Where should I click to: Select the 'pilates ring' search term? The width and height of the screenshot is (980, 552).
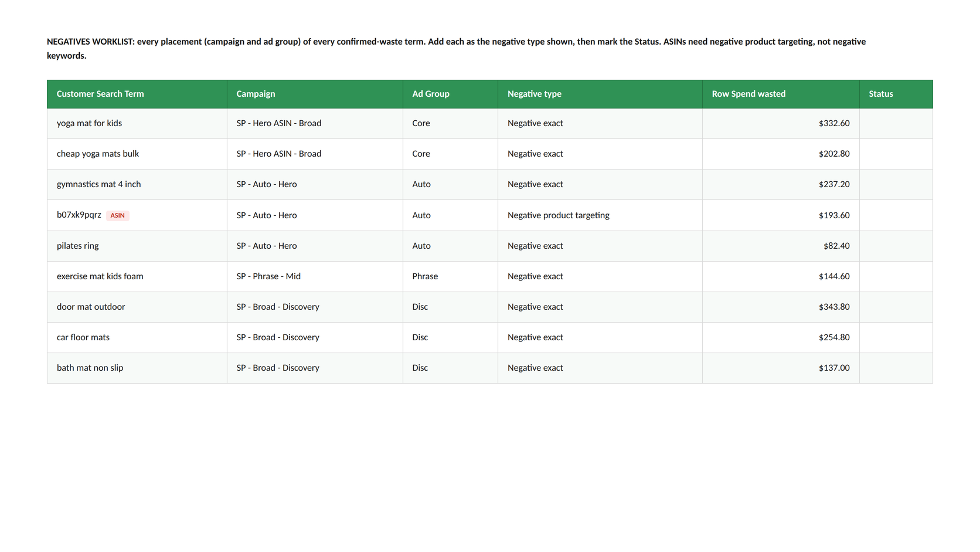[78, 246]
